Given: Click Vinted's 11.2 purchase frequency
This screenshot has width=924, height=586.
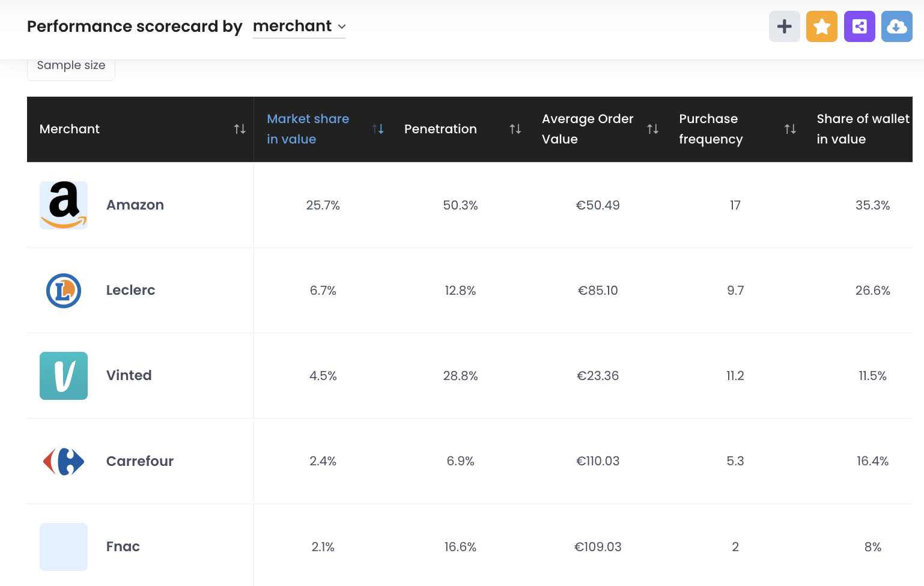Looking at the screenshot, I should coord(735,376).
